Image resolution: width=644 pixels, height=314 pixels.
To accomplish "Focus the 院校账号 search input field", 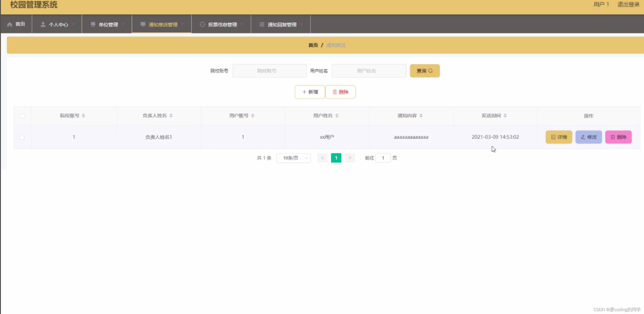I will click(269, 71).
